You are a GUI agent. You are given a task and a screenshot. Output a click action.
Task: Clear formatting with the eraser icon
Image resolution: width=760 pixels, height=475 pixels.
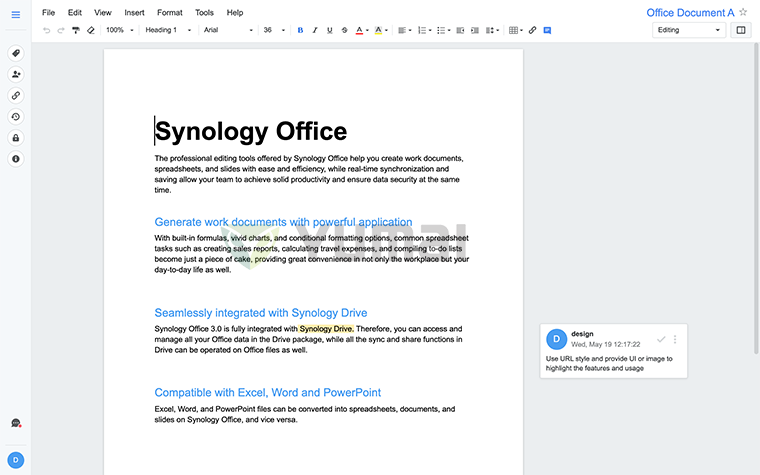[x=91, y=31]
